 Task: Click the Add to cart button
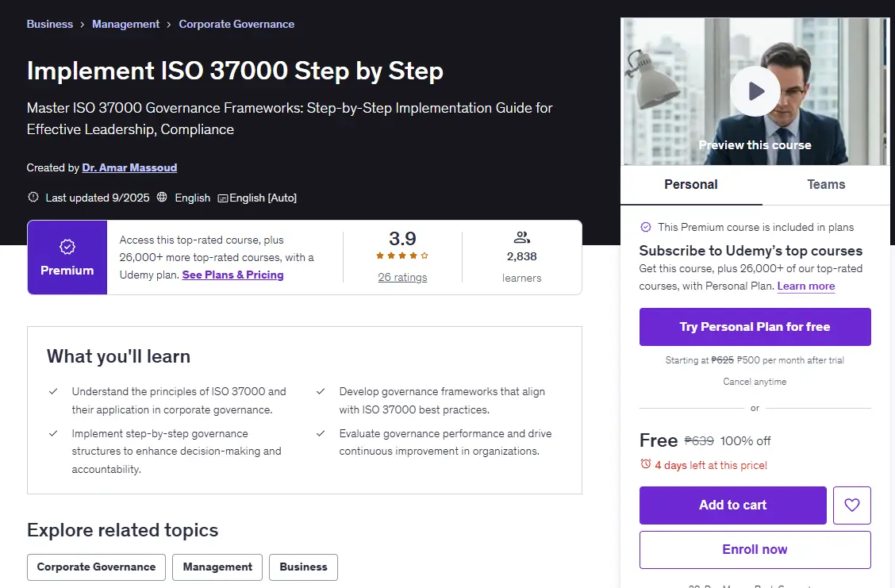pyautogui.click(x=733, y=505)
